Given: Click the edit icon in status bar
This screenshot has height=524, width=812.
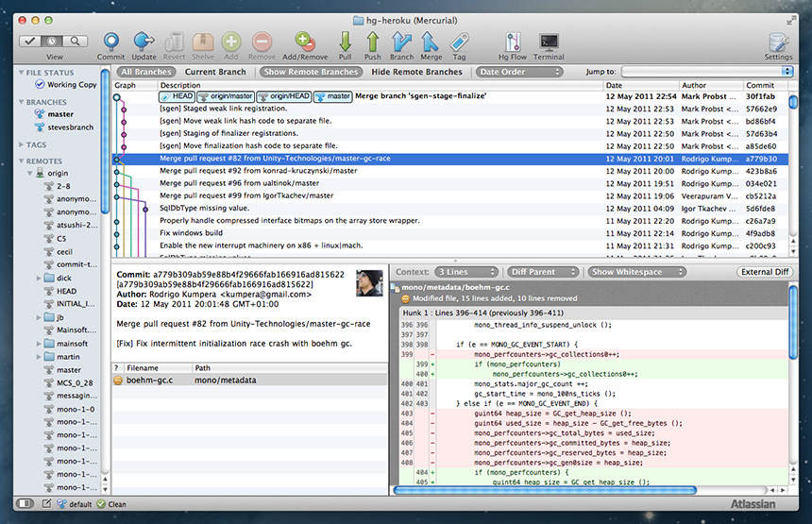Looking at the screenshot, I should [46, 503].
